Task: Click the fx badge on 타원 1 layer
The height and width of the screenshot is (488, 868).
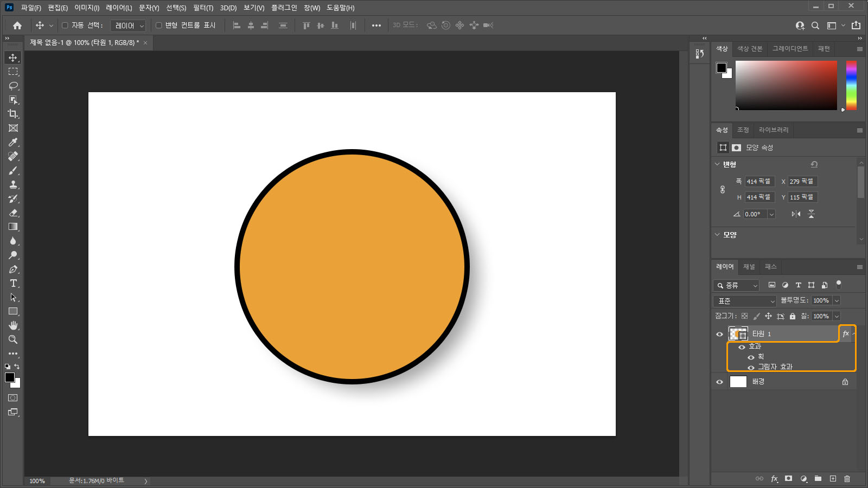Action: coord(845,334)
